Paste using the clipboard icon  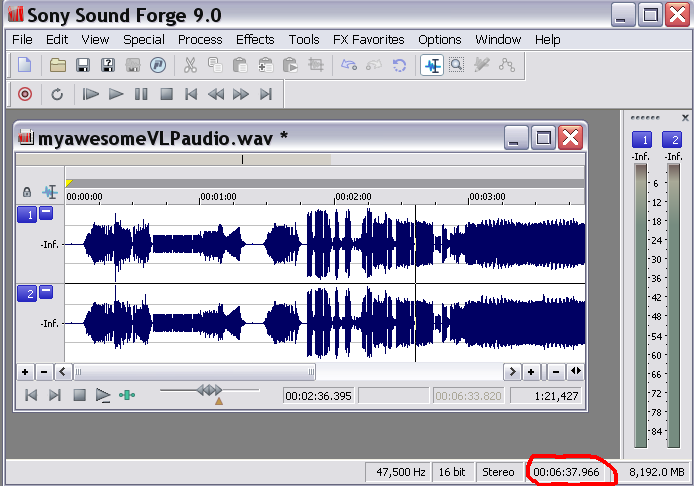click(x=240, y=66)
